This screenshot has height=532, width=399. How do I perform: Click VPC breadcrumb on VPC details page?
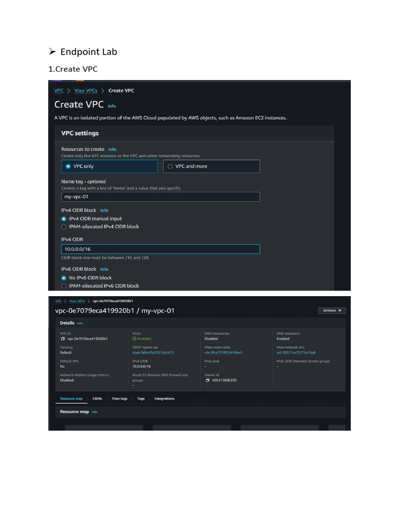(x=58, y=301)
